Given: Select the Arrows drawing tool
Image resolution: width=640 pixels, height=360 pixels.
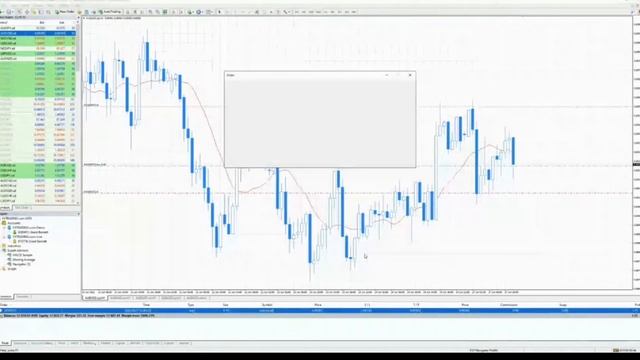Looking at the screenshot, I should click(x=286, y=12).
